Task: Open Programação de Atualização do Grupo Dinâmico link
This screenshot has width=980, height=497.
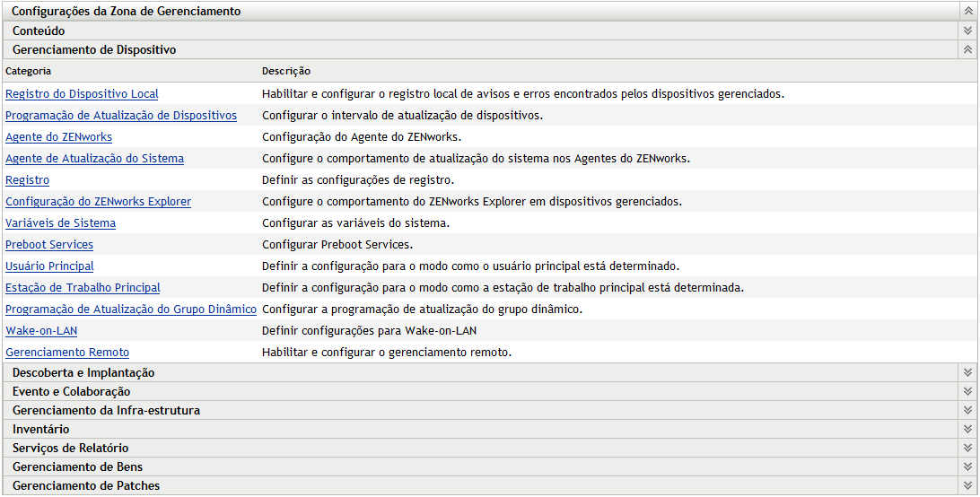Action: [x=131, y=310]
